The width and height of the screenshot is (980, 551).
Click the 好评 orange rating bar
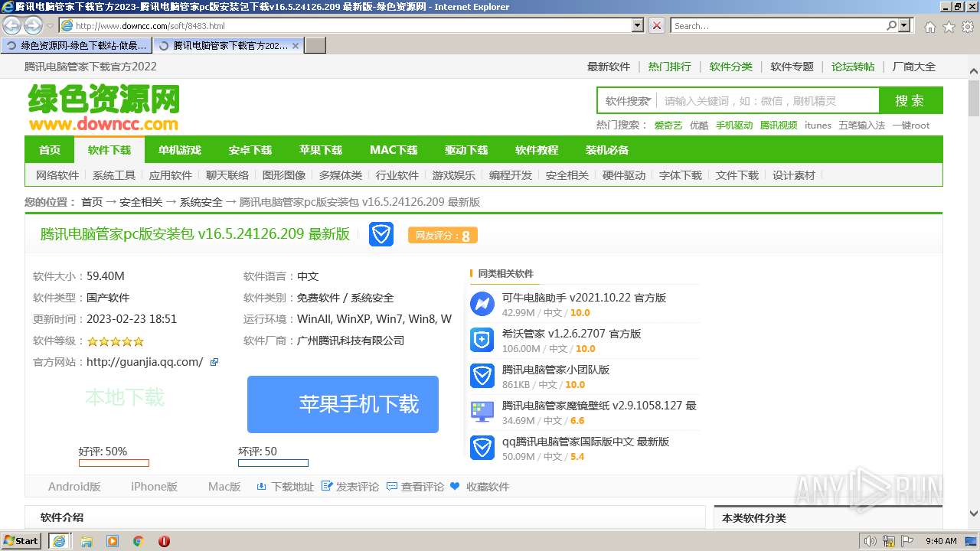(x=114, y=463)
